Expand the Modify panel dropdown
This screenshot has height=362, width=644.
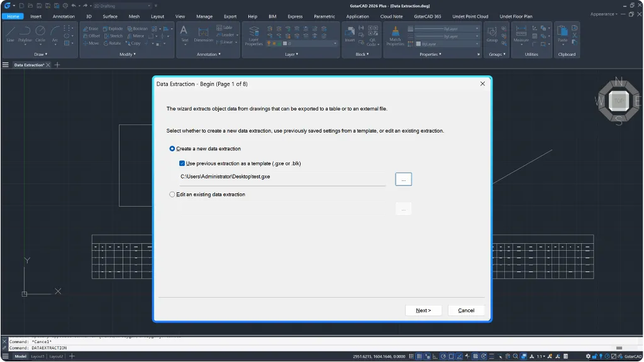coord(127,54)
